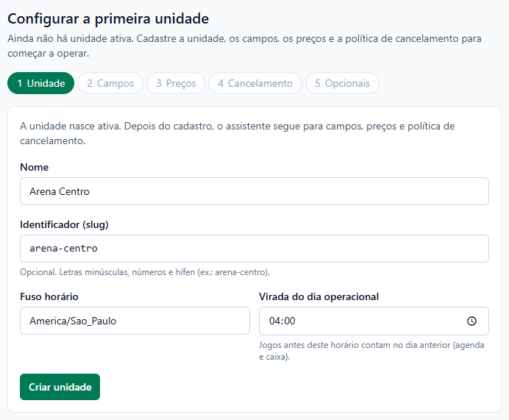Go to the 2 Campos step

110,83
